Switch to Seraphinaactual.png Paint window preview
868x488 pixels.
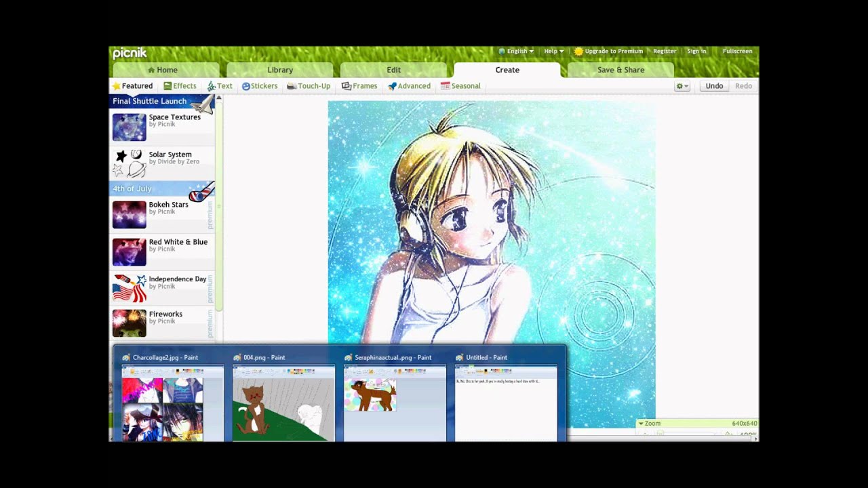tap(395, 403)
